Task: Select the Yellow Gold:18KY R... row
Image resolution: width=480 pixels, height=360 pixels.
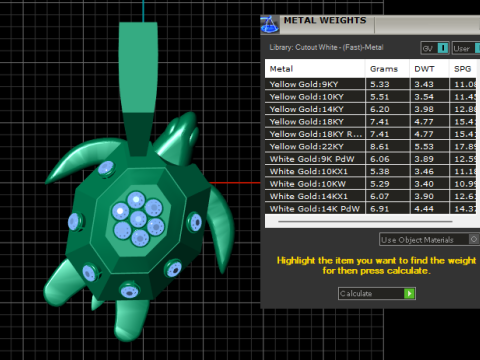Action: [x=371, y=134]
